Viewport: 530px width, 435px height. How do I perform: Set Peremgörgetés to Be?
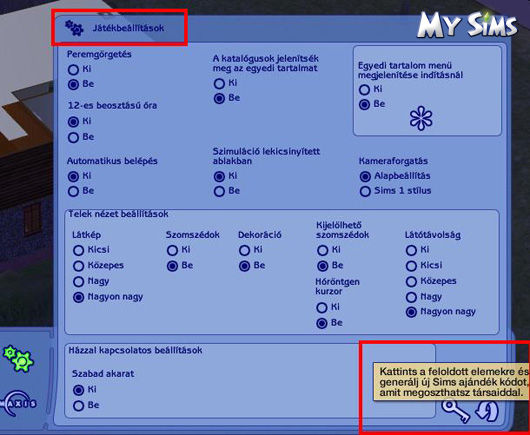(x=73, y=84)
